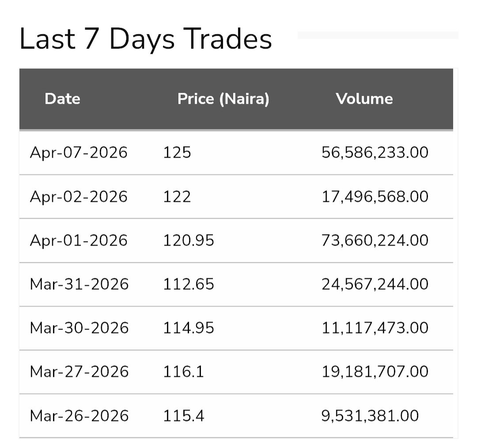Click volume 9,531,381.00

point(370,416)
